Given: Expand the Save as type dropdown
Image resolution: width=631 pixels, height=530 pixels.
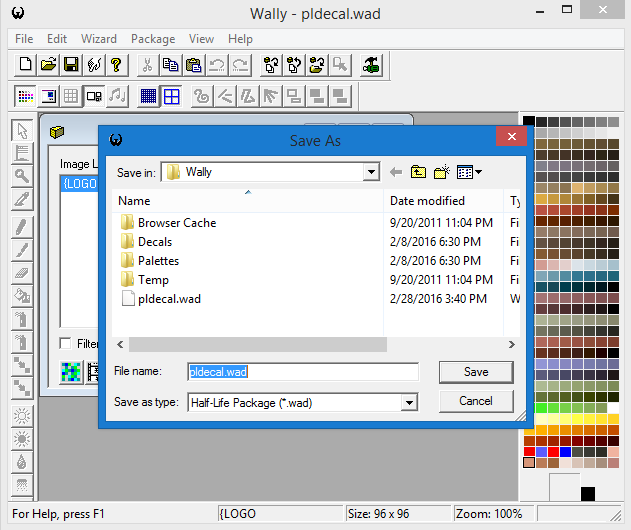Looking at the screenshot, I should tap(409, 402).
